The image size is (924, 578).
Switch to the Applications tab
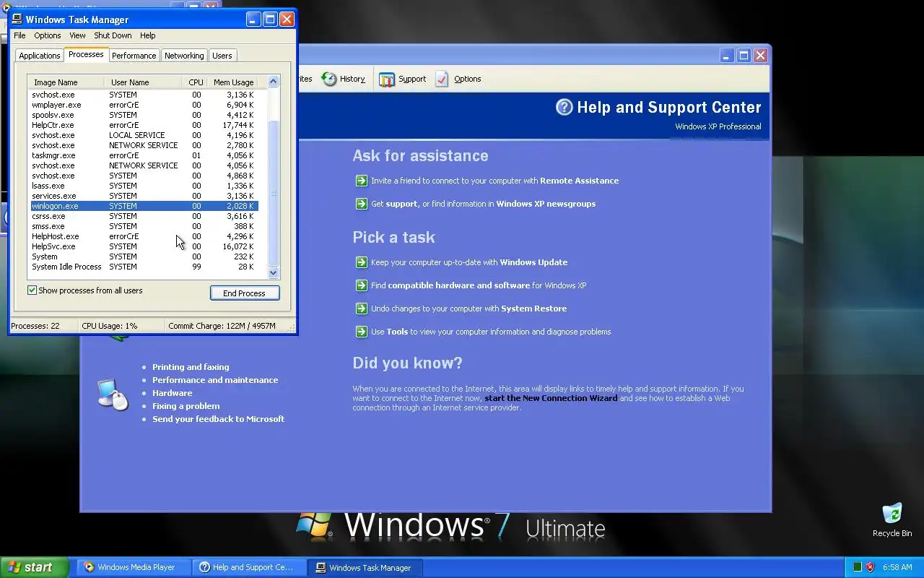point(40,56)
